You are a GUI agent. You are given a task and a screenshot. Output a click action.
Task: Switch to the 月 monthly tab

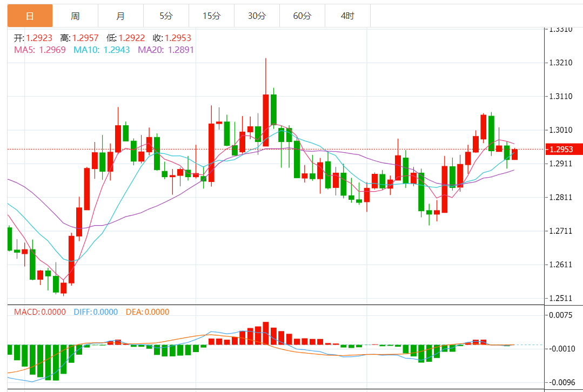[x=121, y=16]
